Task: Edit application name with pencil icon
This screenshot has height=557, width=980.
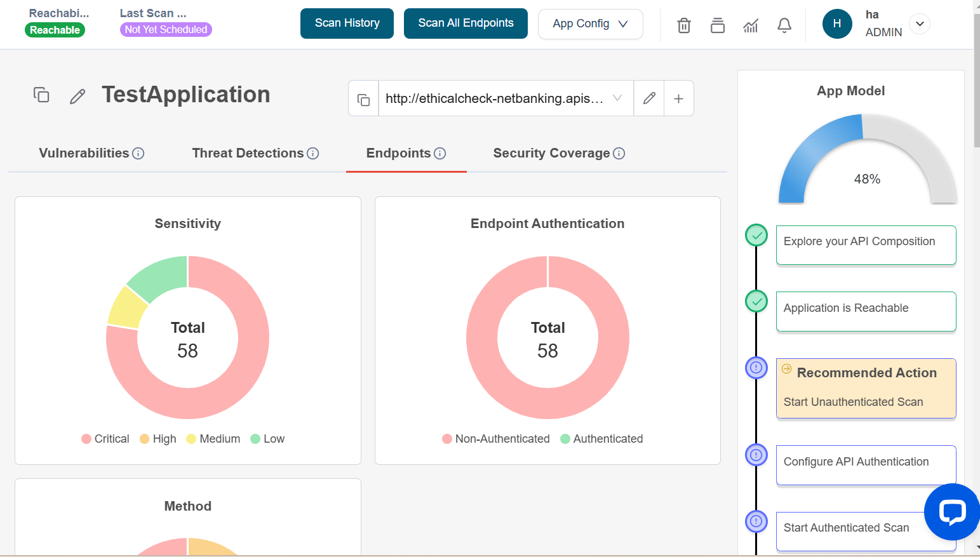Action: [77, 97]
